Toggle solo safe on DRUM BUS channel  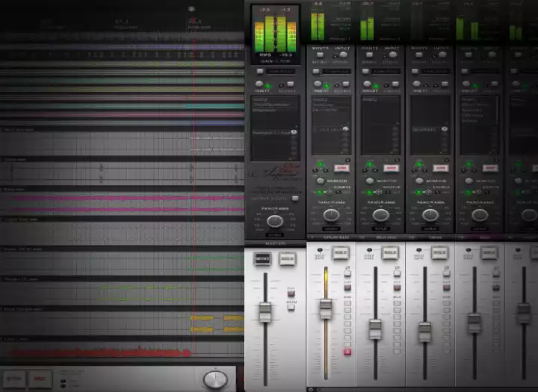point(320,250)
